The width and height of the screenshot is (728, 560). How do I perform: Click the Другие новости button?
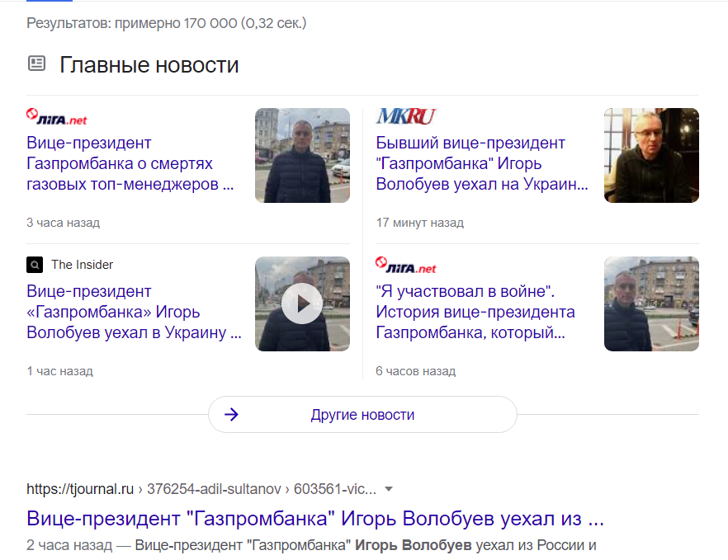(362, 414)
